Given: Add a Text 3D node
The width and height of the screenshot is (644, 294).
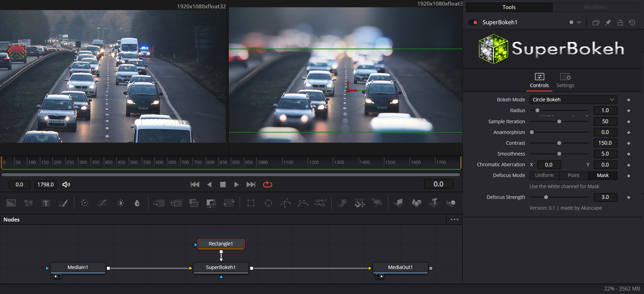Looking at the screenshot, I should point(434,203).
